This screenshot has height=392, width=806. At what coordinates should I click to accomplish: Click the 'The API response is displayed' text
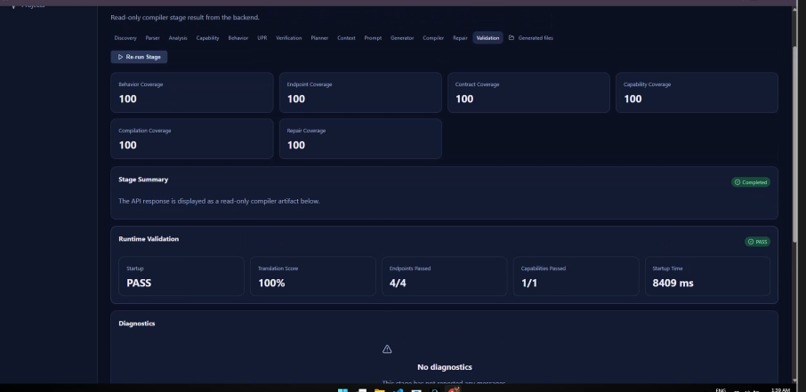tap(219, 201)
